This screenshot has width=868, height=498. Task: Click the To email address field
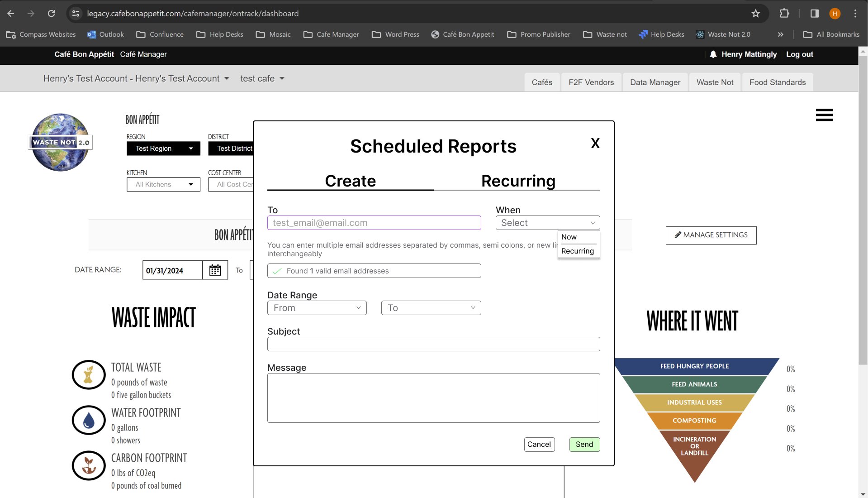[x=374, y=223]
